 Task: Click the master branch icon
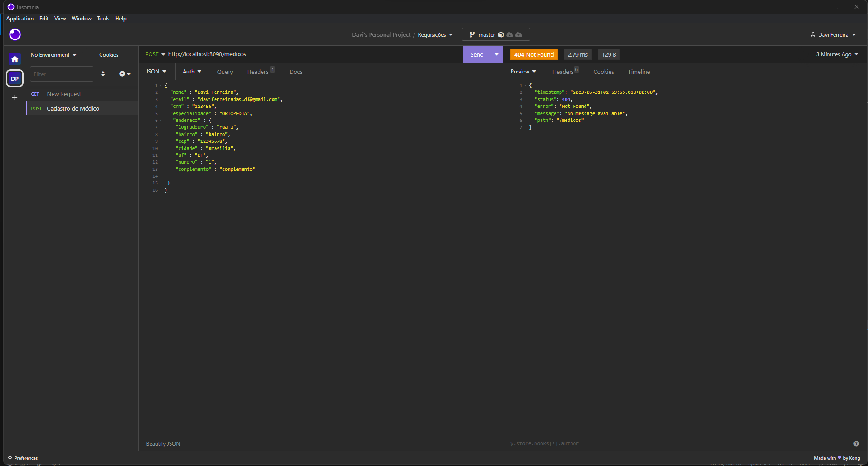tap(472, 35)
